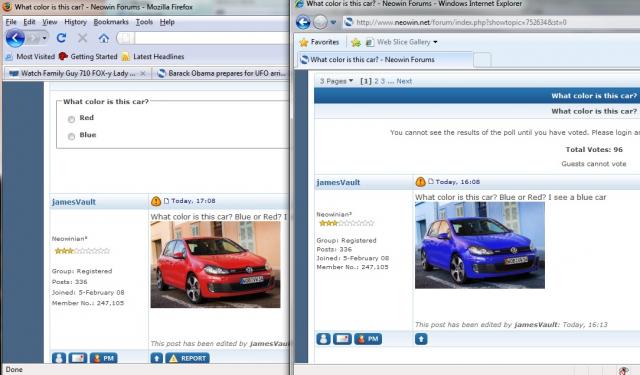Click the Done status bar text
The height and width of the screenshot is (375, 640).
pos(14,369)
